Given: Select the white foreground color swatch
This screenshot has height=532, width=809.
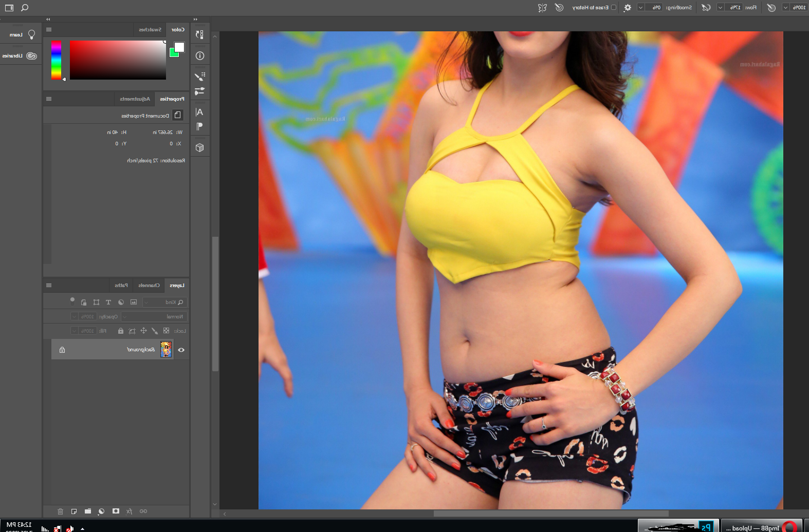Looking at the screenshot, I should tap(179, 47).
